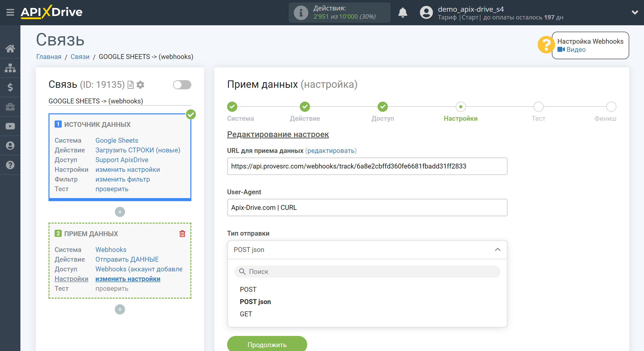This screenshot has height=351, width=644.
Task: Select GET option in dropdown
Action: pos(246,314)
